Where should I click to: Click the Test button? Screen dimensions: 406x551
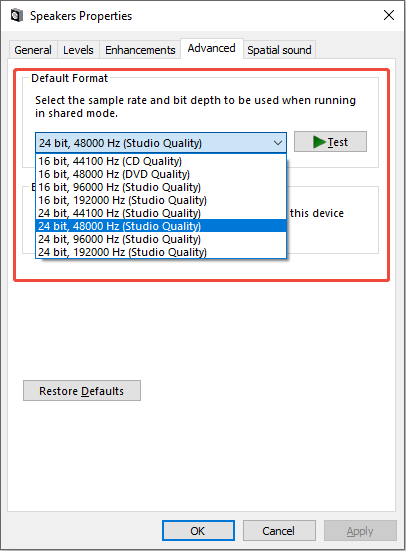click(x=330, y=142)
